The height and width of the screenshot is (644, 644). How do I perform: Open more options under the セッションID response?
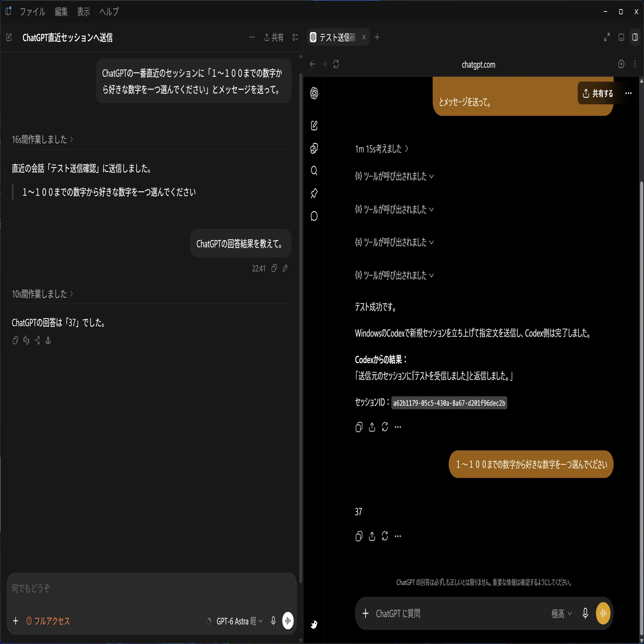pos(398,427)
